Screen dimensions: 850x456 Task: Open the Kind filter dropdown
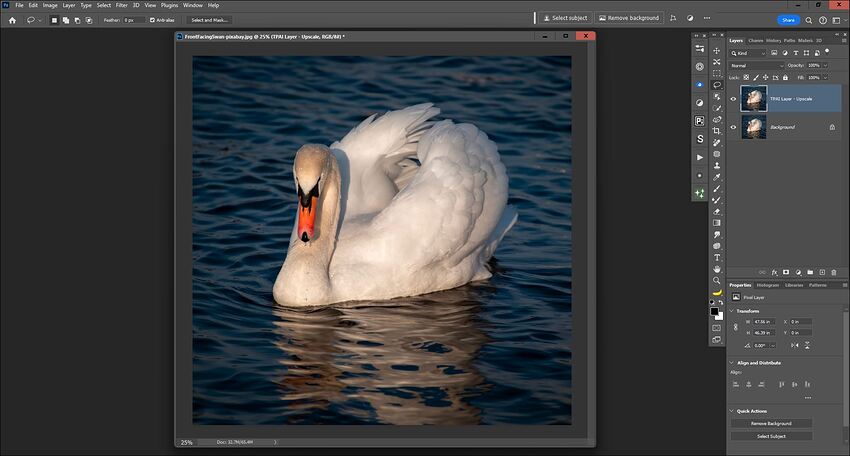749,53
